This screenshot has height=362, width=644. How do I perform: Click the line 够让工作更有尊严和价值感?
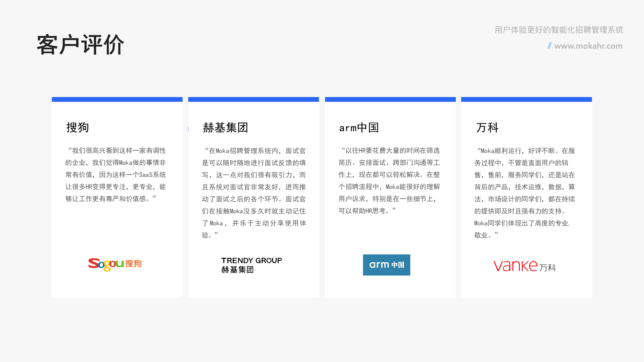coord(111,199)
